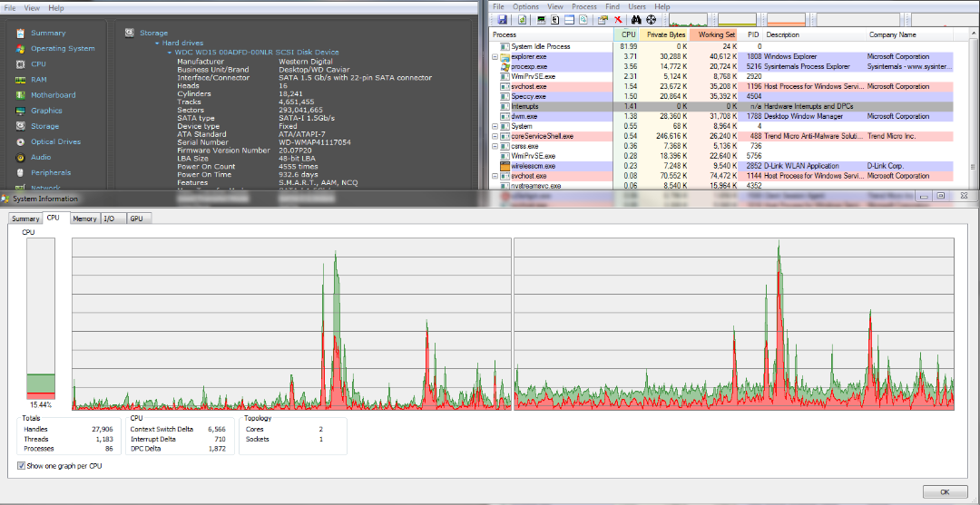This screenshot has width=980, height=505.
Task: Collapse the explorer.exe process tree
Action: [495, 57]
